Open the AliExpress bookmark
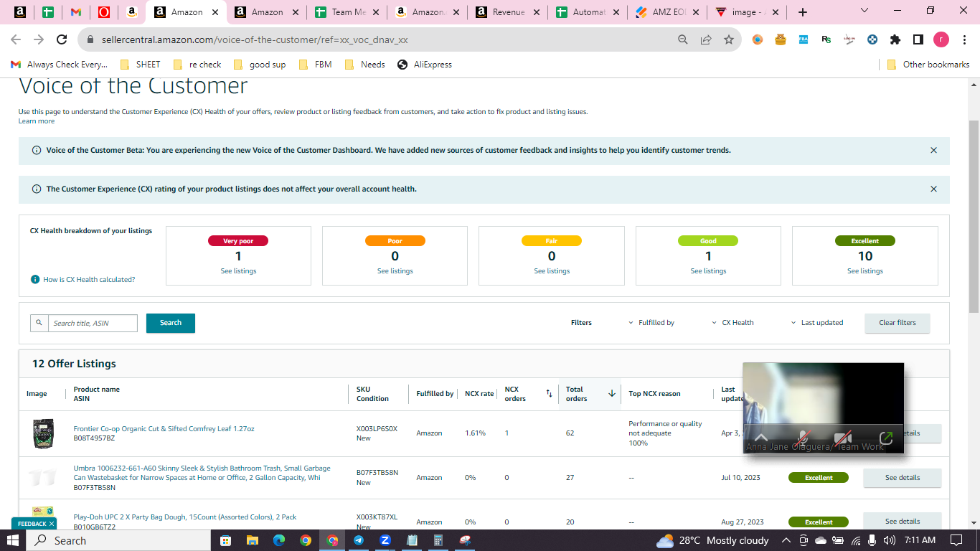 pos(425,65)
